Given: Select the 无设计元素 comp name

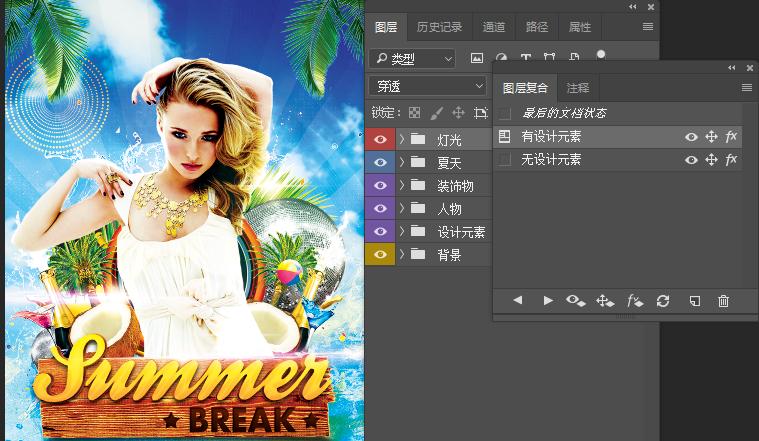Looking at the screenshot, I should click(x=551, y=159).
